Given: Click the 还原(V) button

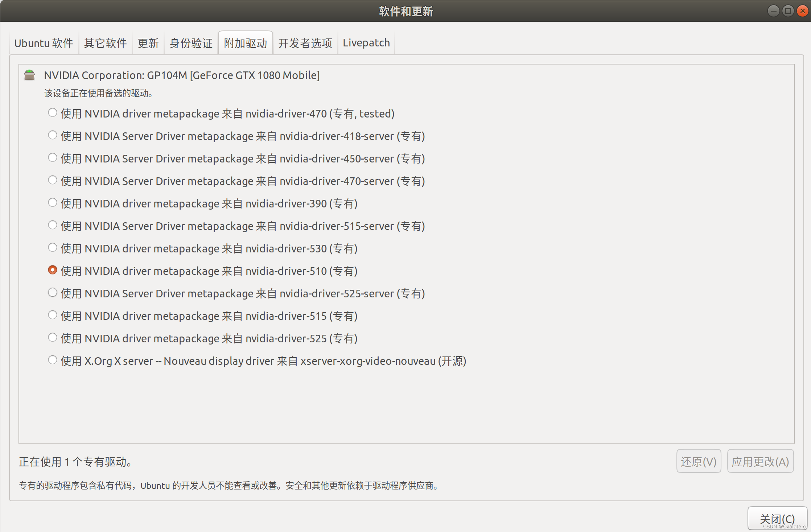Looking at the screenshot, I should point(699,461).
